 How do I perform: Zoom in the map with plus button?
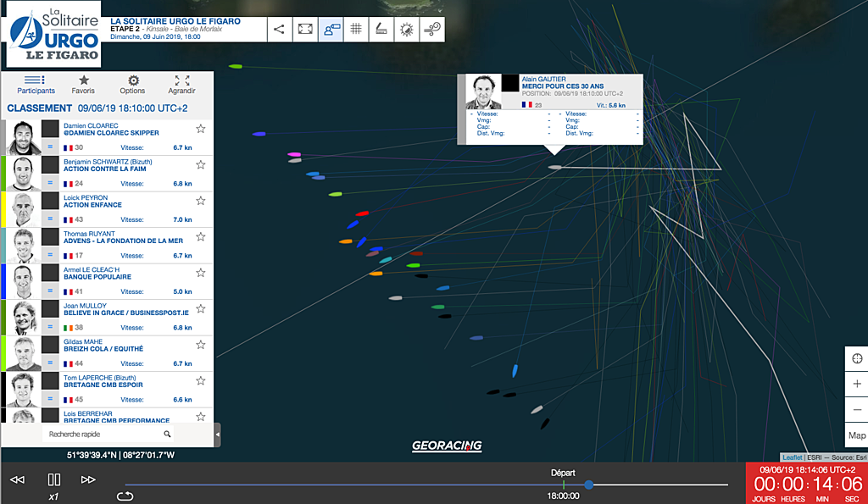click(x=857, y=384)
